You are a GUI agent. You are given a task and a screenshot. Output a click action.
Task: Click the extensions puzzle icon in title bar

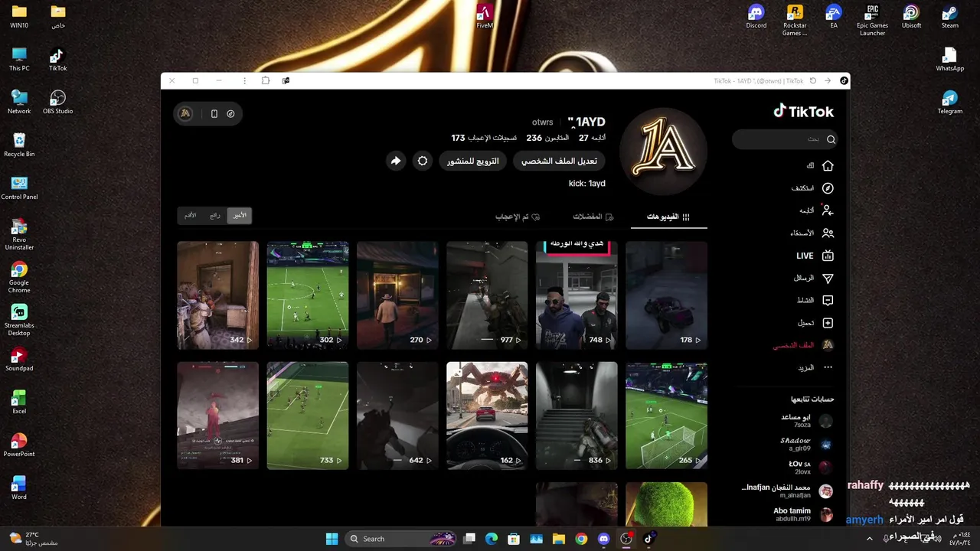(266, 80)
